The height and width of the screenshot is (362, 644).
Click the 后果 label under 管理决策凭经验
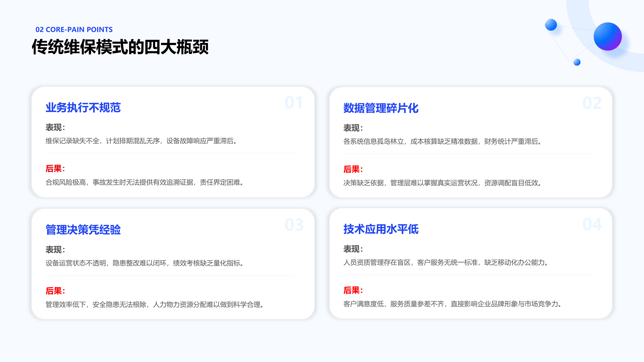click(x=55, y=291)
